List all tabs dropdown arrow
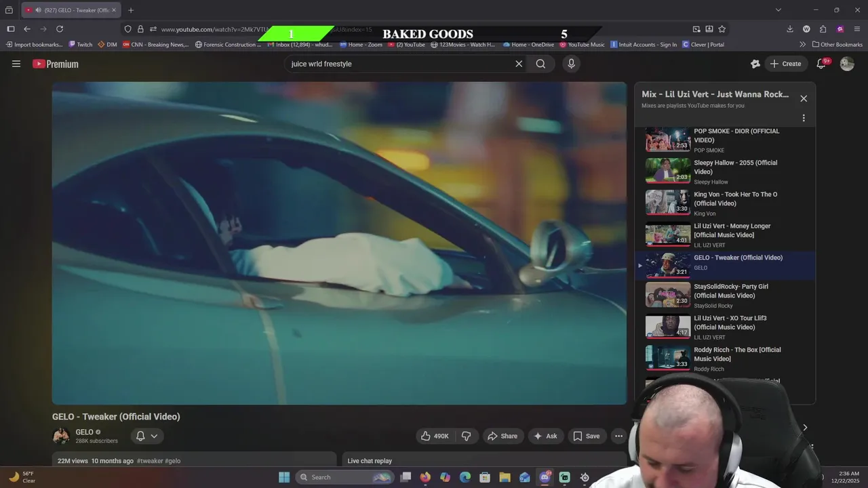 (778, 10)
